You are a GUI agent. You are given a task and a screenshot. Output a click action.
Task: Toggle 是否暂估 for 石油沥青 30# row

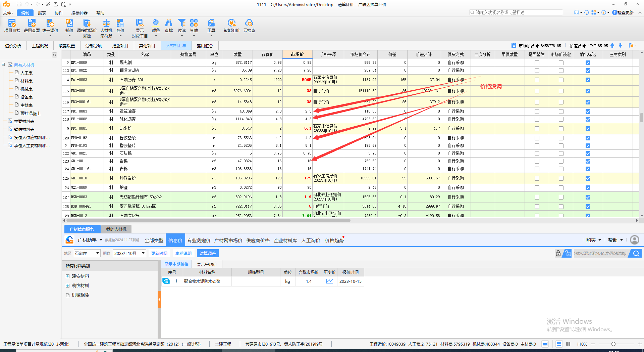537,80
